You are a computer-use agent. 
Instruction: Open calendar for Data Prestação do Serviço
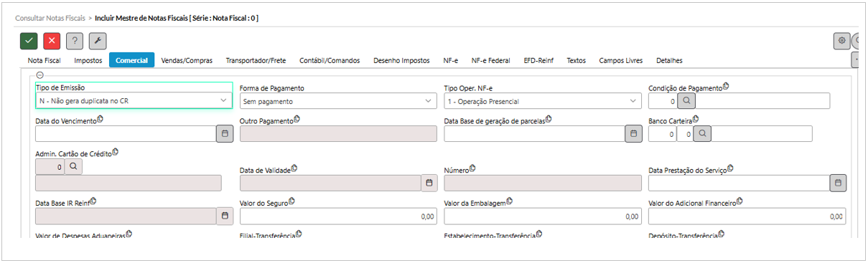(838, 183)
